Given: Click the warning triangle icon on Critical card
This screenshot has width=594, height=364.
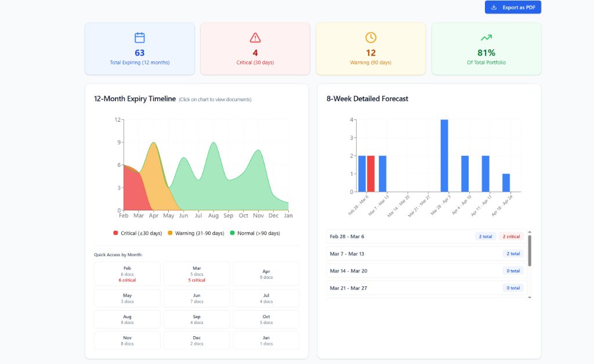Looking at the screenshot, I should pyautogui.click(x=255, y=38).
